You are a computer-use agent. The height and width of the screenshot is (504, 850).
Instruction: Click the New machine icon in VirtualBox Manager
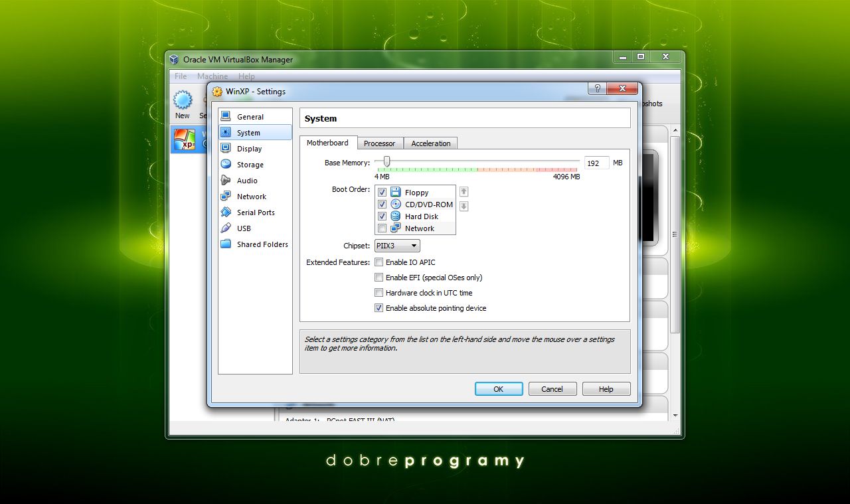tap(183, 100)
